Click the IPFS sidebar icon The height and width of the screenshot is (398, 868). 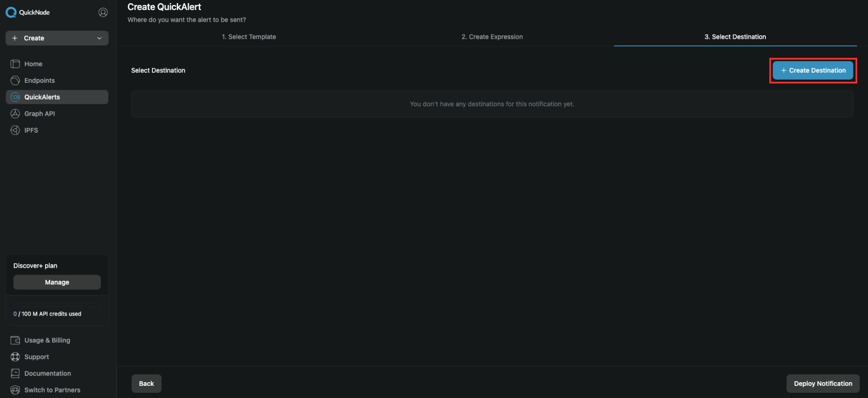(15, 130)
